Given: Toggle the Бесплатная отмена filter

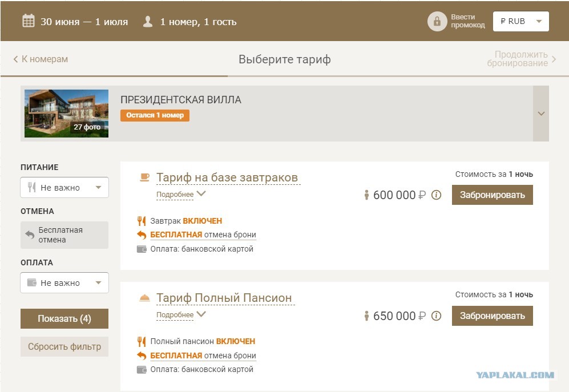Looking at the screenshot, I should pyautogui.click(x=64, y=235).
